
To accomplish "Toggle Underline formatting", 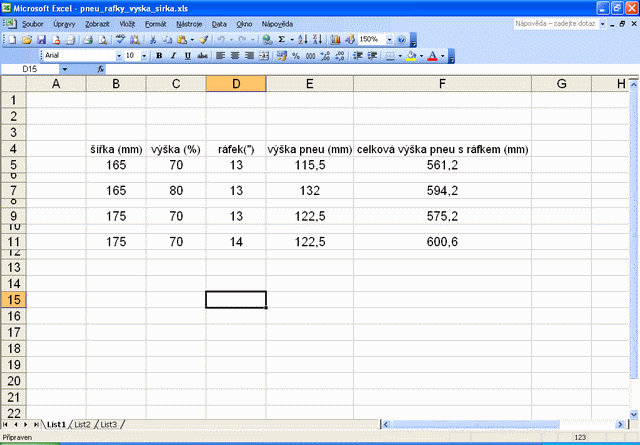I will 187,56.
